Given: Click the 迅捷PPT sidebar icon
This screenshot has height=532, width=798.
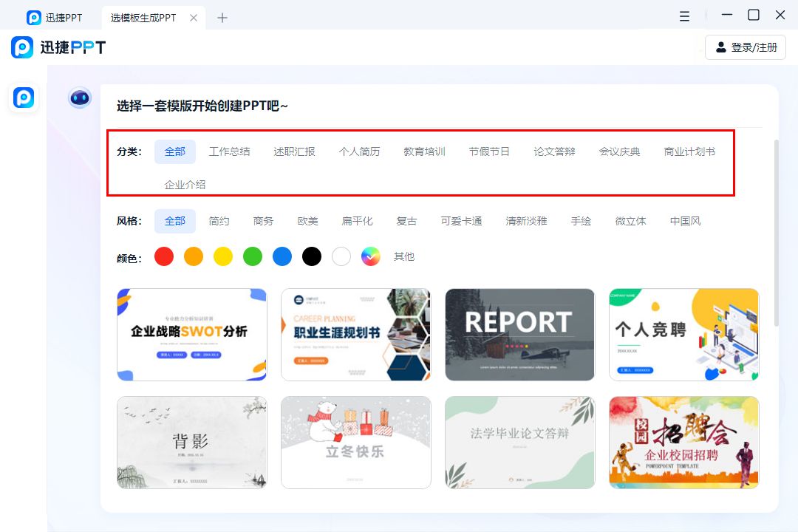Looking at the screenshot, I should pyautogui.click(x=24, y=98).
